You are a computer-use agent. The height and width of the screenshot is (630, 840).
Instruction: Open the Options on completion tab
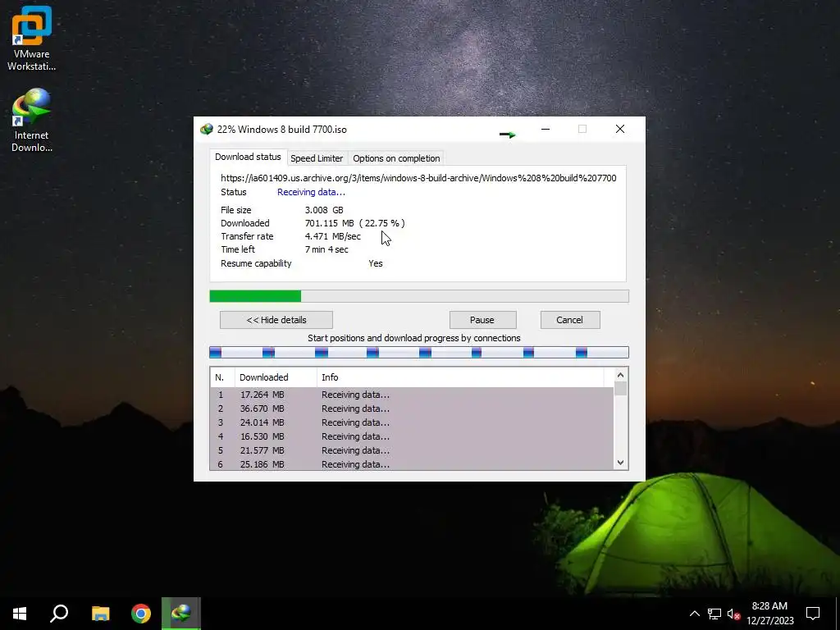point(396,158)
